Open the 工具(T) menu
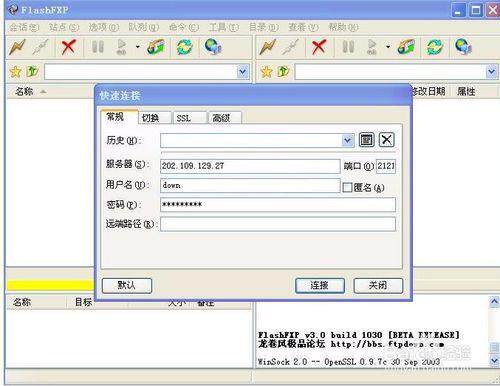 tap(224, 27)
